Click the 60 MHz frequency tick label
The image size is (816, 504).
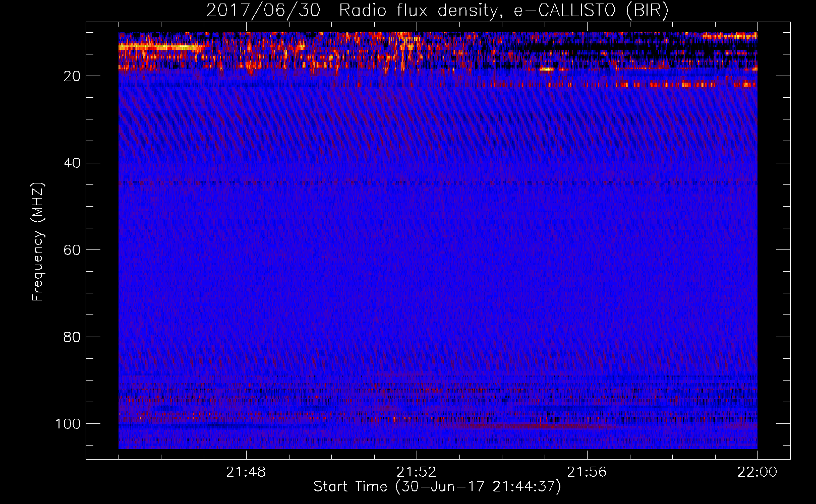[72, 250]
